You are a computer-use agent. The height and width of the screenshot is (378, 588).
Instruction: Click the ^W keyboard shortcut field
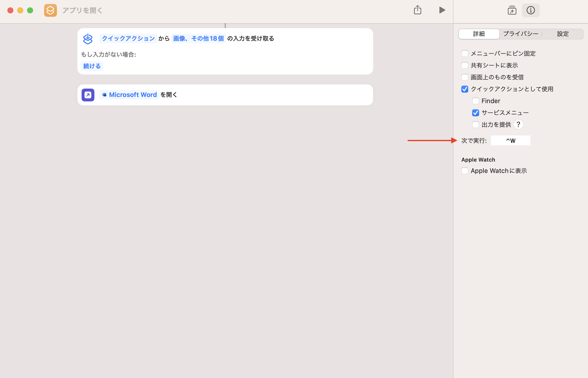[510, 141]
